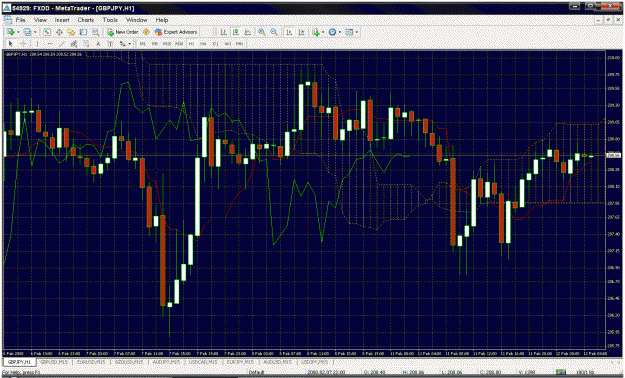Click the New Chart icon
Viewport: 625px width, 378px height.
(11, 32)
